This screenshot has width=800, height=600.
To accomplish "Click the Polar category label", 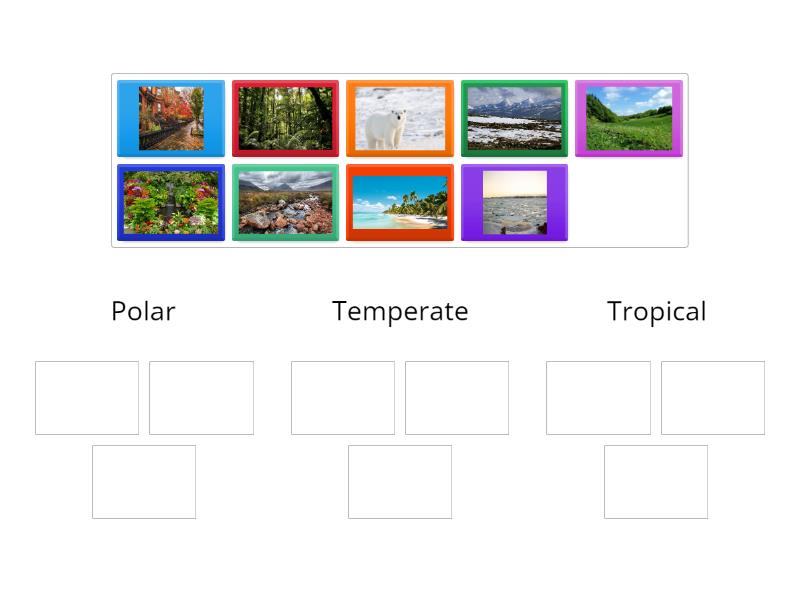I will coord(143,311).
